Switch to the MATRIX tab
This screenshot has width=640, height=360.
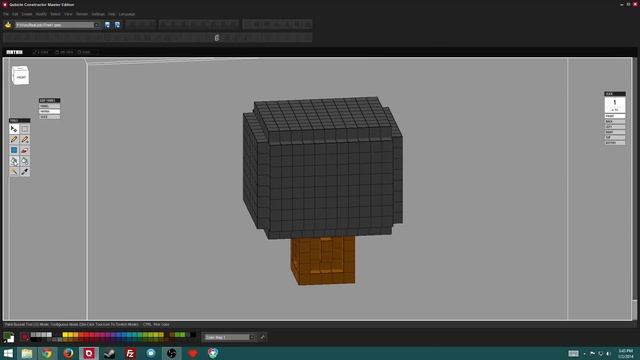click(x=14, y=52)
